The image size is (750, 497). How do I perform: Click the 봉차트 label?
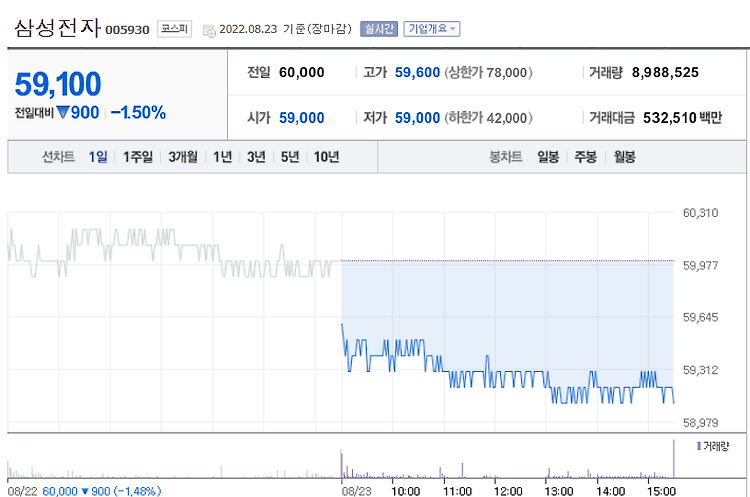tap(506, 156)
